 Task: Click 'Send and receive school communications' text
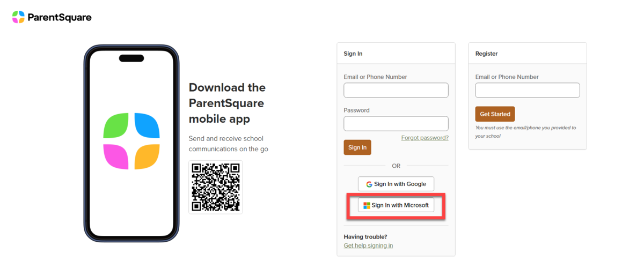tap(229, 144)
